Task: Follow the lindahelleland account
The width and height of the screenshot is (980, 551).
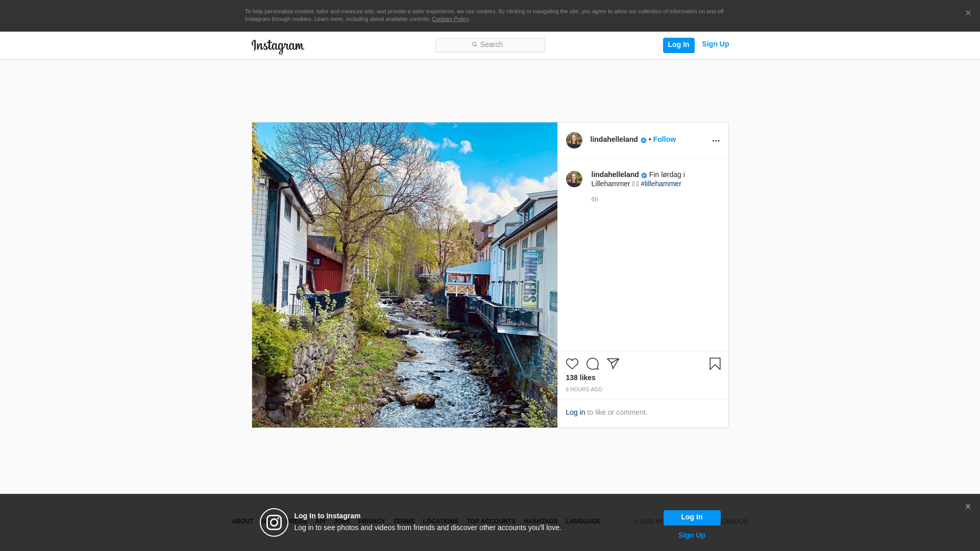Action: (x=664, y=140)
